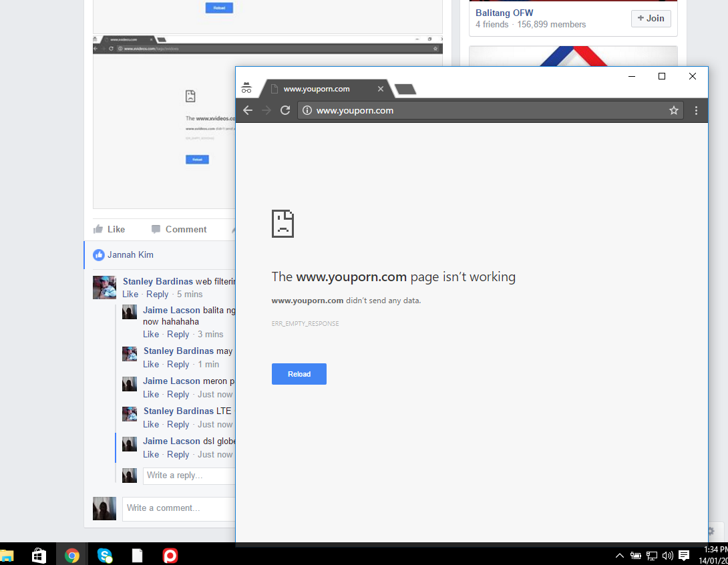
Task: Click battery power icon in system tray
Action: (636, 555)
